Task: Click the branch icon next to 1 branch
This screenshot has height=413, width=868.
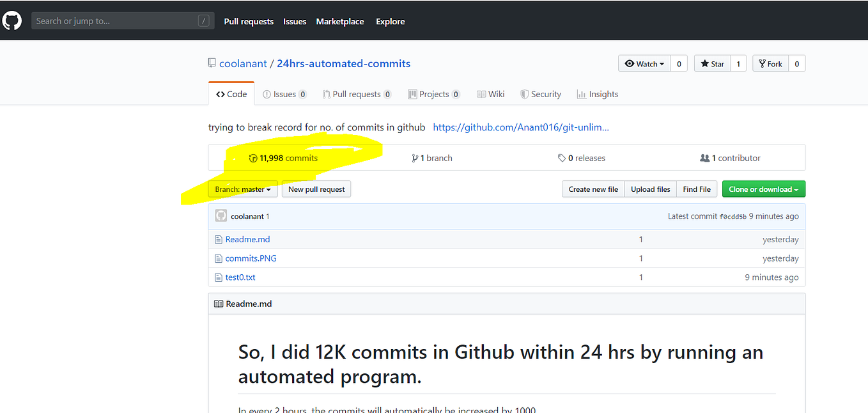Action: [415, 158]
